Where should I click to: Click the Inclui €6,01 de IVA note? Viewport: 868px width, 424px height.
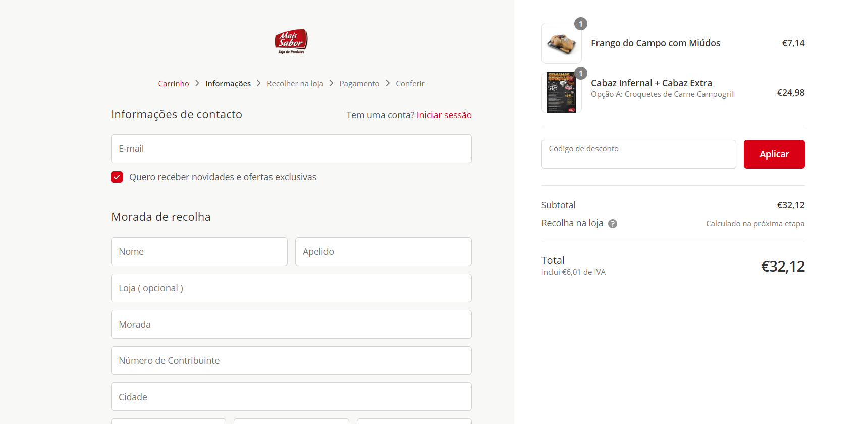(573, 272)
